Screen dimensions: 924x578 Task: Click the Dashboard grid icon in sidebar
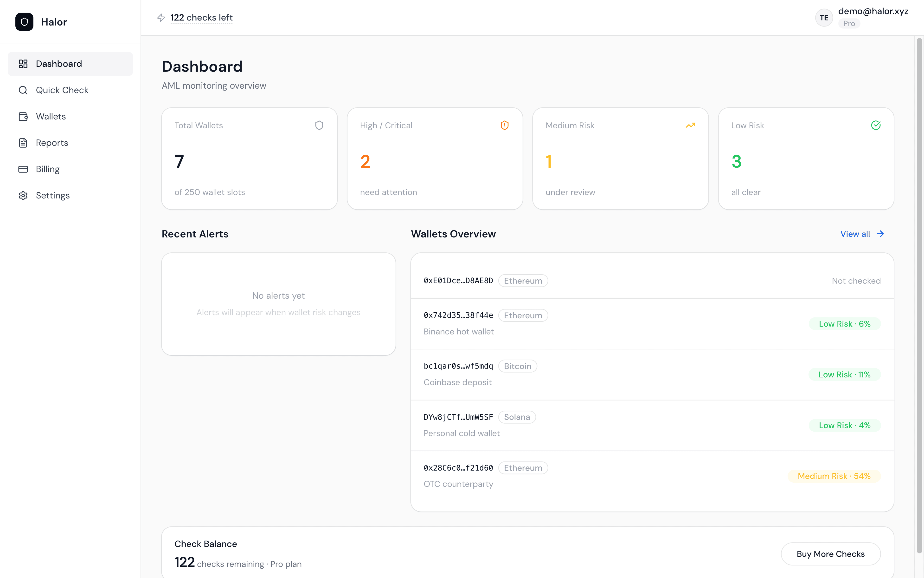click(x=23, y=64)
